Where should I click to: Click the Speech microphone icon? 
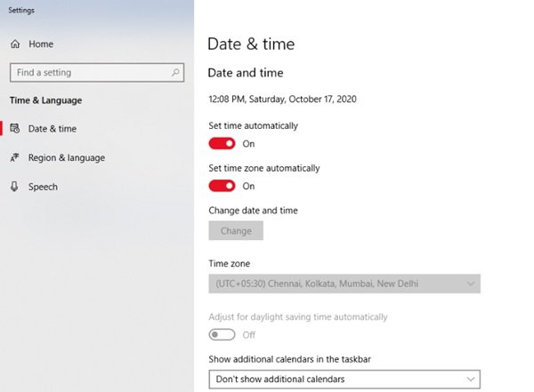pyautogui.click(x=14, y=187)
